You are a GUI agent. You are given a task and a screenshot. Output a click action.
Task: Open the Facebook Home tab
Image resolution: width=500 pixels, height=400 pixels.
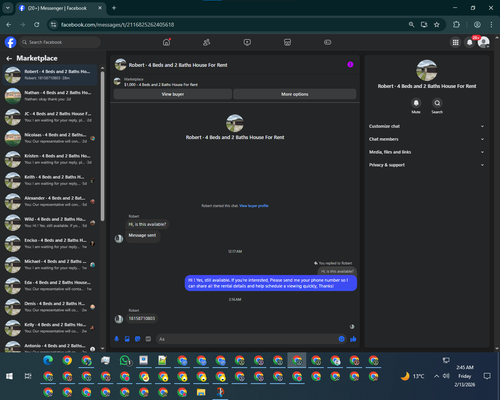166,42
